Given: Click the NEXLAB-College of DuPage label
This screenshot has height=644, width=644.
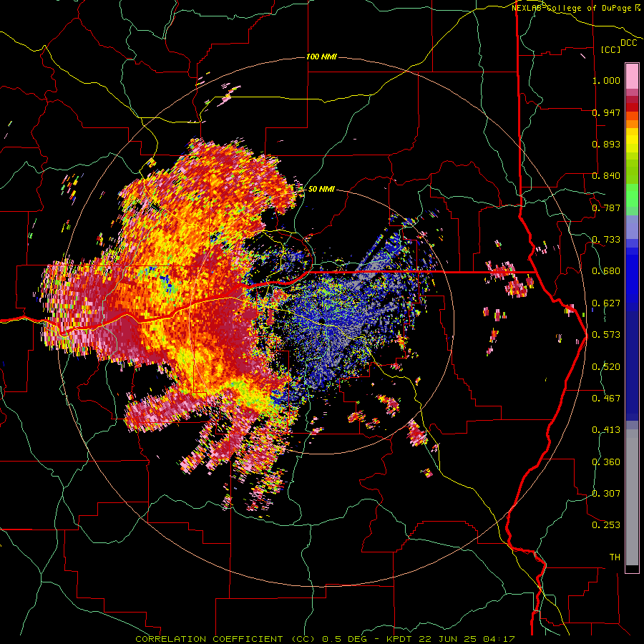Looking at the screenshot, I should 575,8.
